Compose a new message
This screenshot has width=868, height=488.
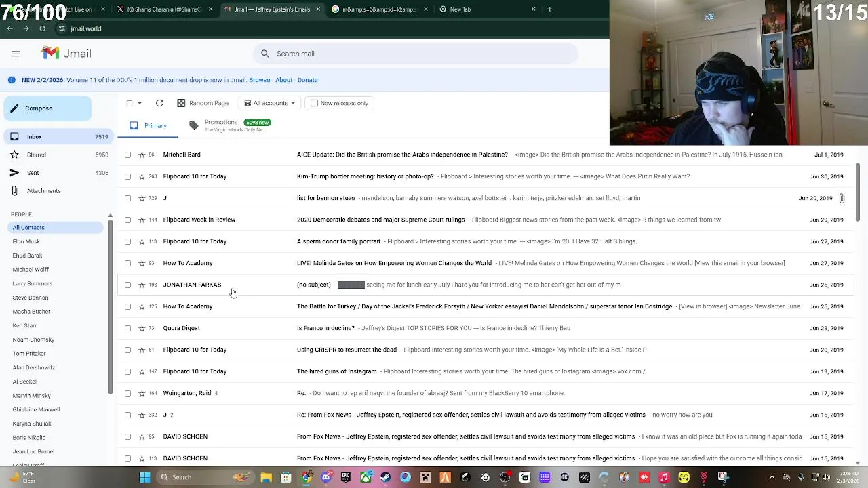(x=47, y=108)
